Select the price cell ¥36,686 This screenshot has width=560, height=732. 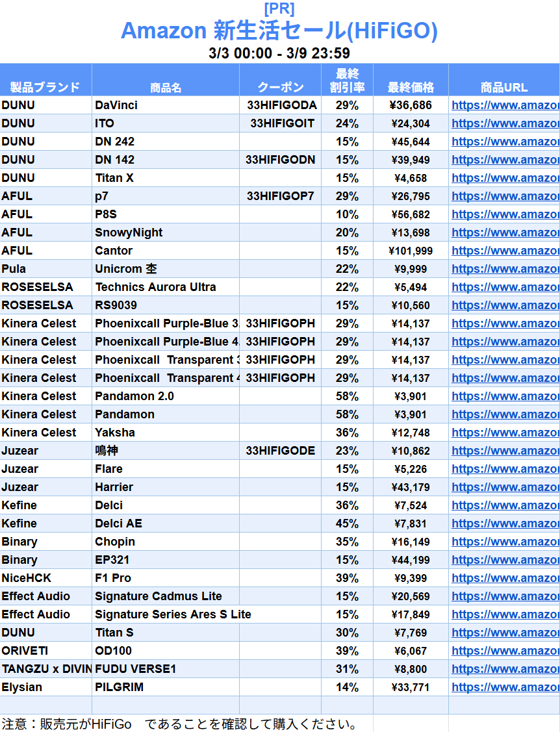coord(411,105)
